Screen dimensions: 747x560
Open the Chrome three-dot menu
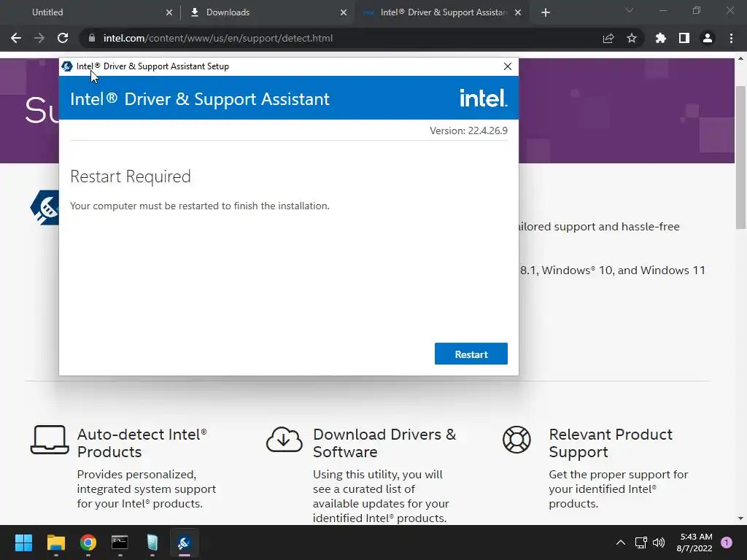(731, 38)
